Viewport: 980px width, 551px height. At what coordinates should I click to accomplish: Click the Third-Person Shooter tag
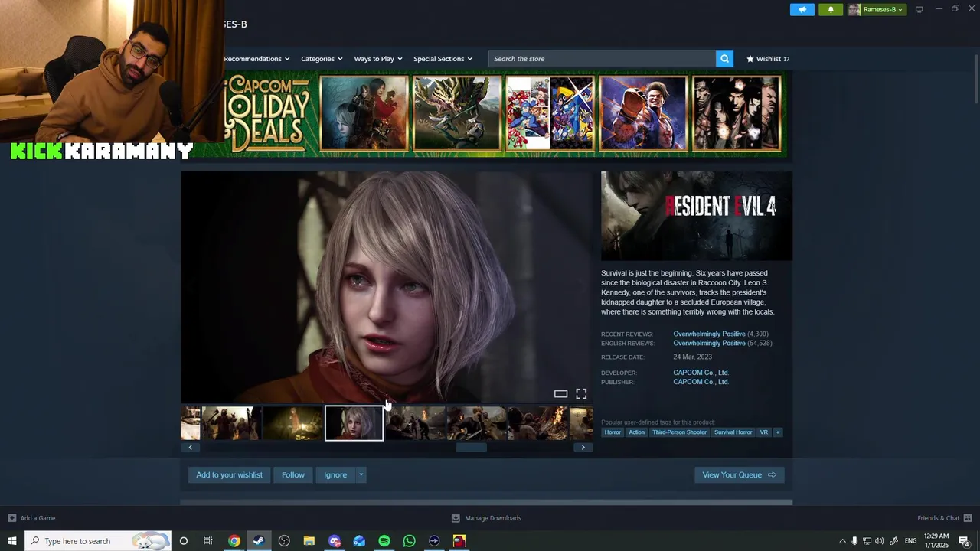click(679, 432)
